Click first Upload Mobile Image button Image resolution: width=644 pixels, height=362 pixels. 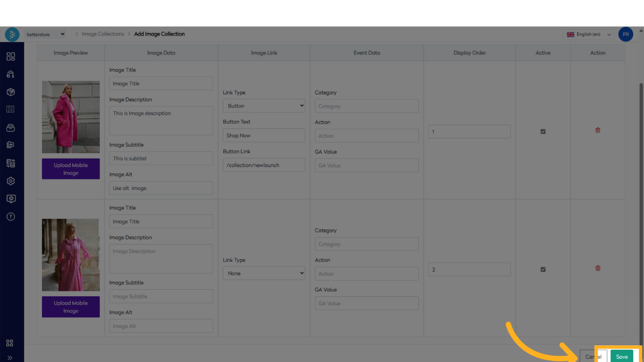click(70, 169)
